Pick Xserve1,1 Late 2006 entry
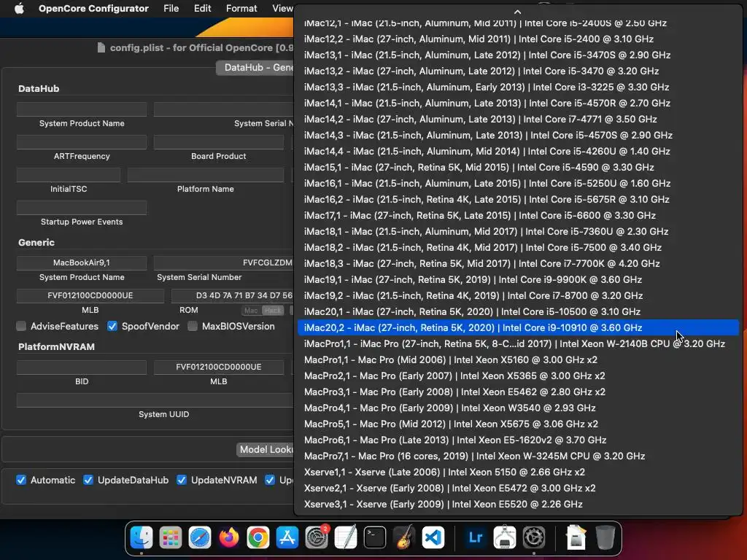The width and height of the screenshot is (747, 560). point(518,472)
